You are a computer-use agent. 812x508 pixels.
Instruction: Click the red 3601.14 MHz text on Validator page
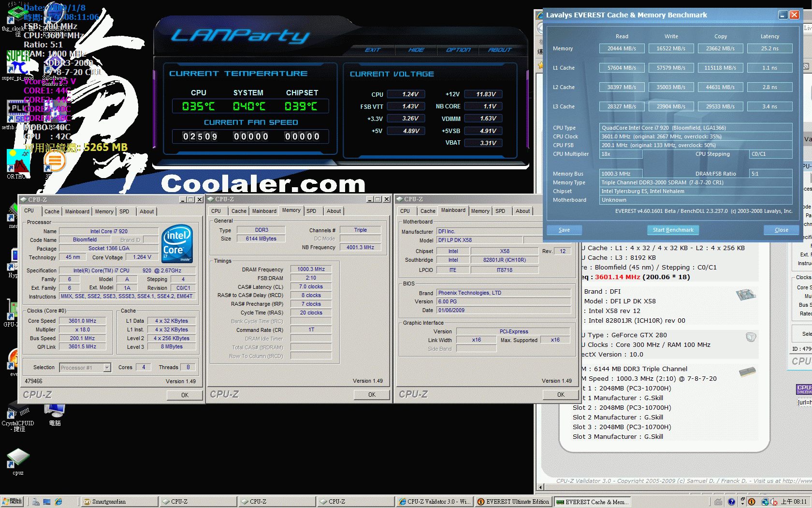pyautogui.click(x=617, y=277)
